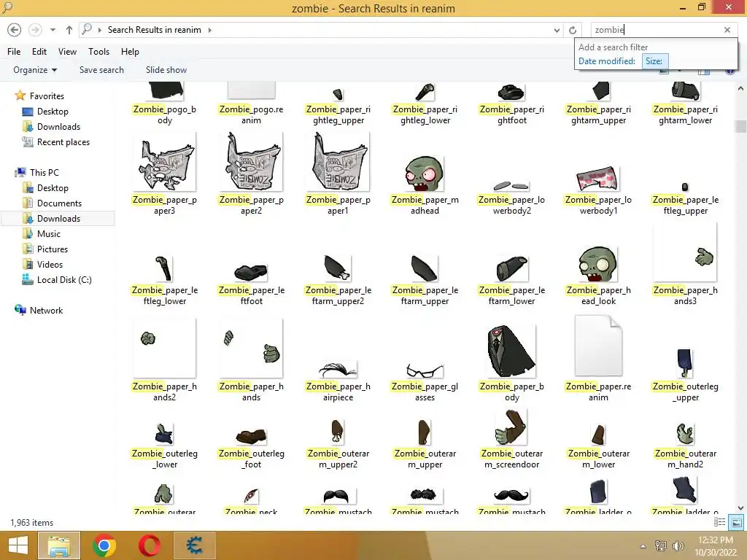This screenshot has height=560, width=747.
Task: Expand the address bar history dropdown
Action: click(557, 30)
